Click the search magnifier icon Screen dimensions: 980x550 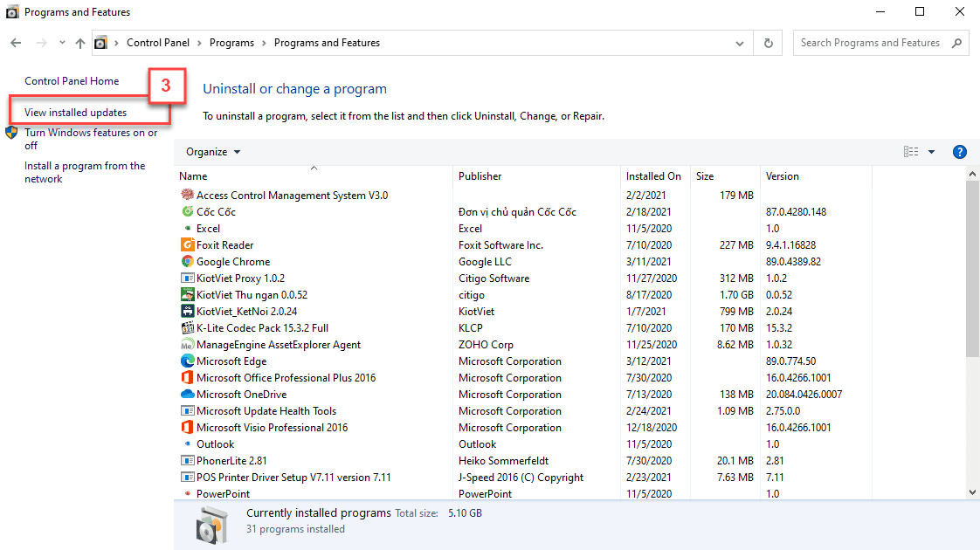click(956, 43)
